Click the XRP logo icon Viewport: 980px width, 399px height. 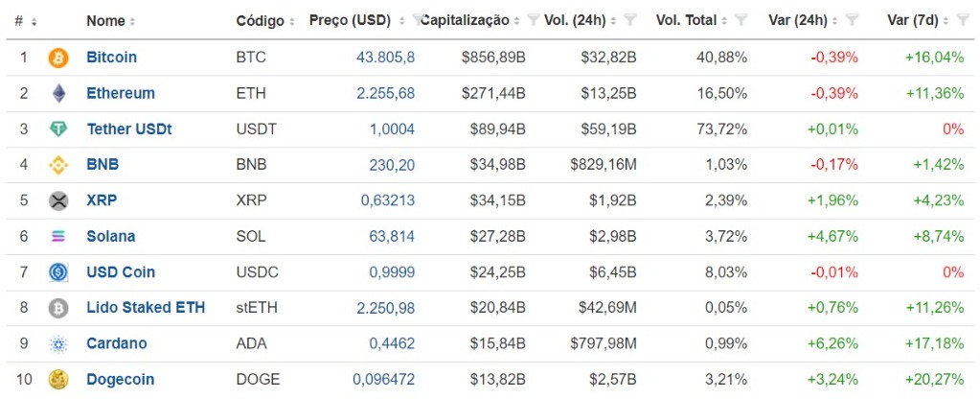[x=58, y=200]
